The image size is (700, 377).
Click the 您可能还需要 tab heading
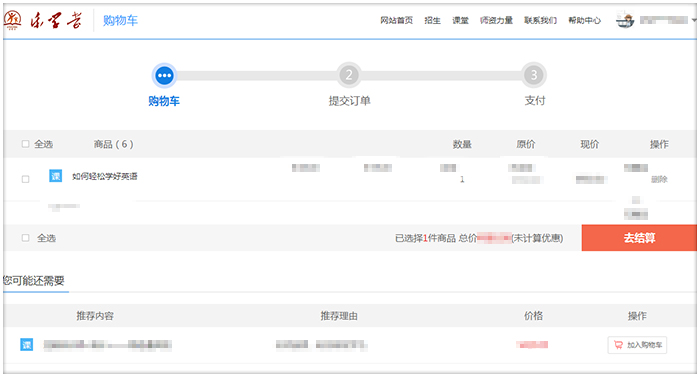point(34,281)
